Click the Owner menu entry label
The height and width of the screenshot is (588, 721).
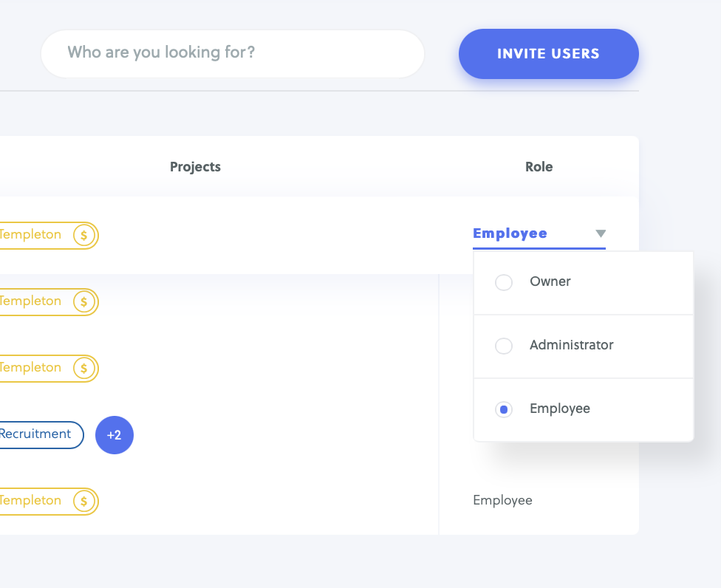[550, 281]
